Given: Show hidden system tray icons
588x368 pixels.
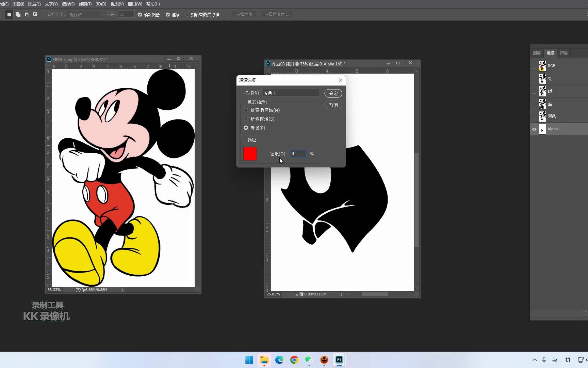Looking at the screenshot, I should coord(535,360).
